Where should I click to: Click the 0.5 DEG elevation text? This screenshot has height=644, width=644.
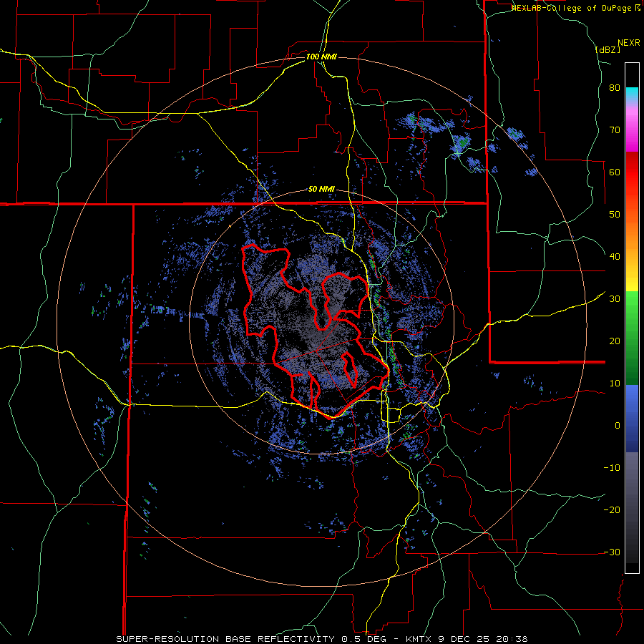pos(364,639)
